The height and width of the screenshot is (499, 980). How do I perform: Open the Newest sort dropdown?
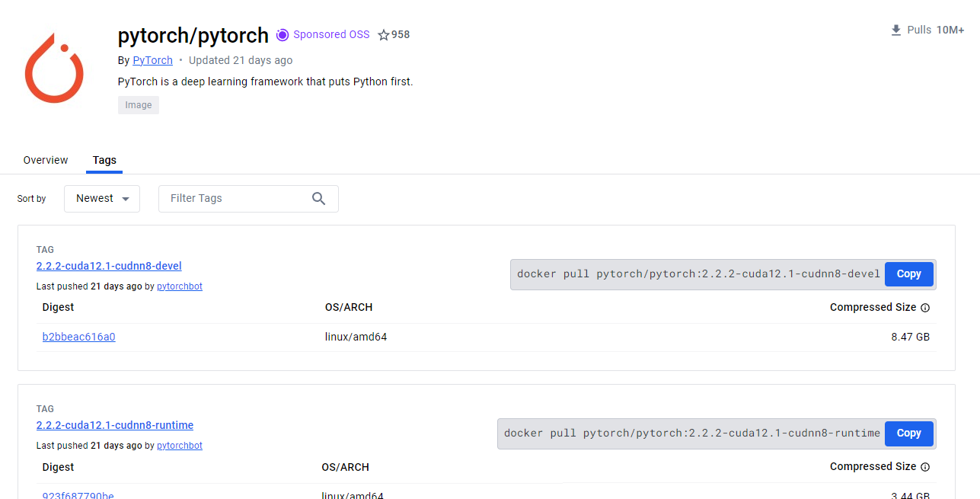[102, 198]
